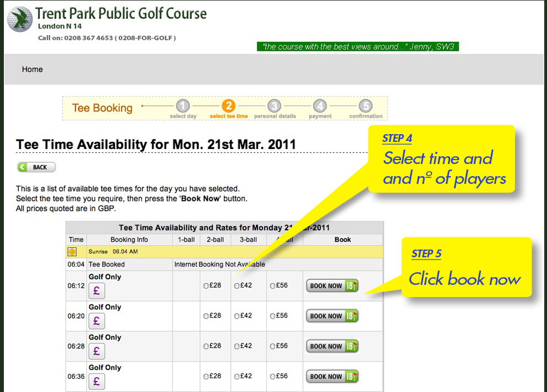Select 4-ball £56 radio for 06:28
The image size is (547, 392).
click(272, 346)
